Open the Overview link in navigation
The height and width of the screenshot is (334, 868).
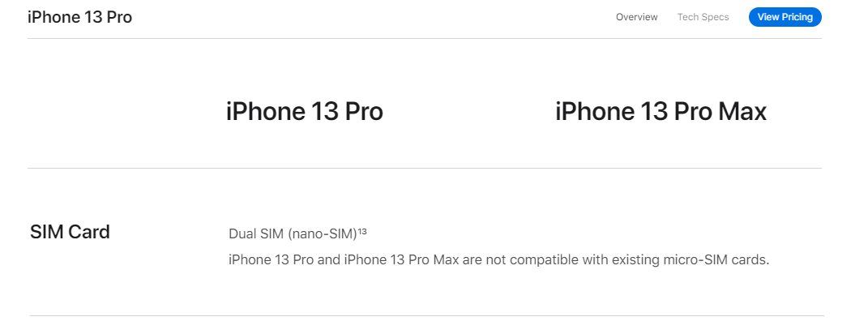pos(636,17)
